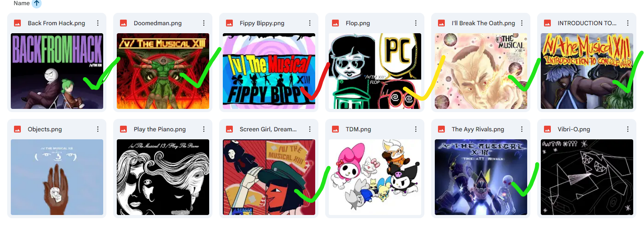644x233 pixels.
Task: Open more options for I'll Break The Oath.png
Action: [522, 23]
